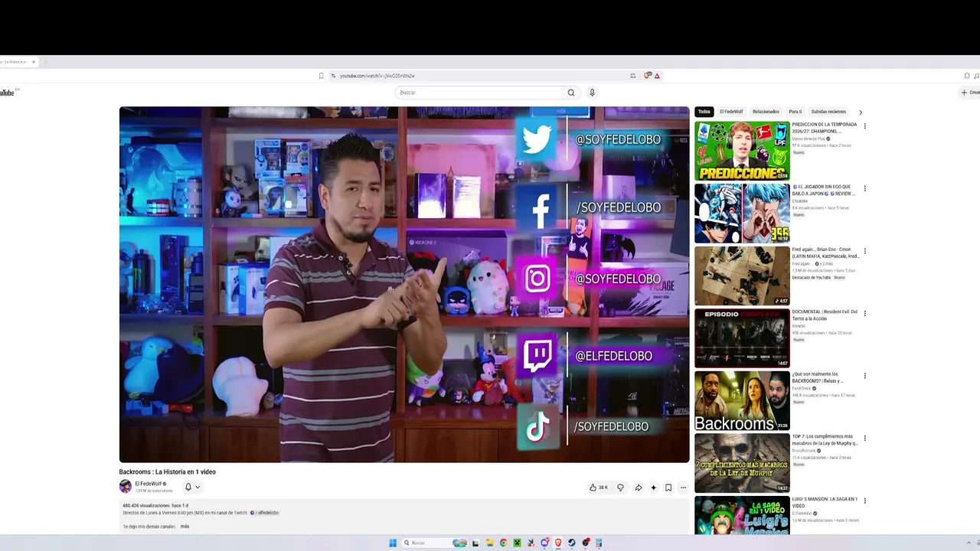980x551 pixels.
Task: Open the blue-haired anime video thumbnail
Action: 742,213
